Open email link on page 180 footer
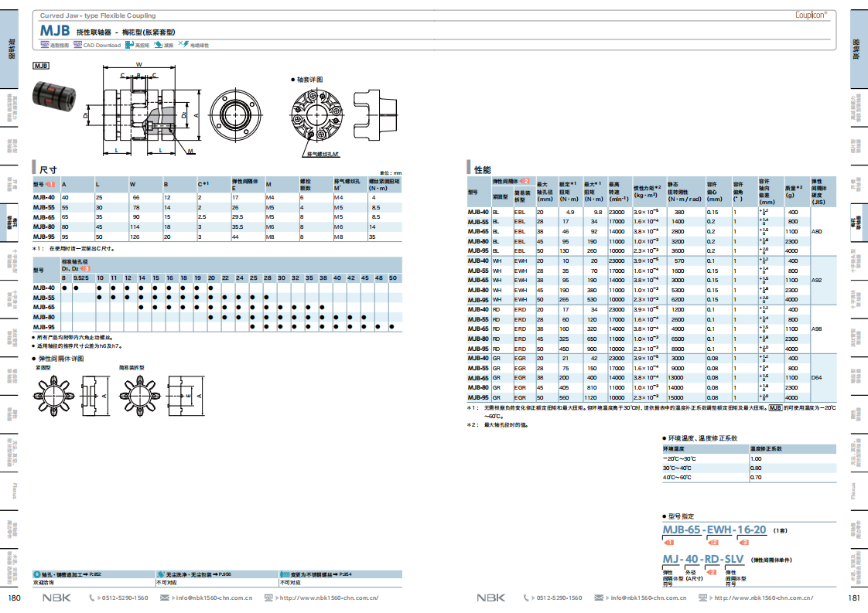Viewport: 868px width, 613px height. tap(214, 598)
